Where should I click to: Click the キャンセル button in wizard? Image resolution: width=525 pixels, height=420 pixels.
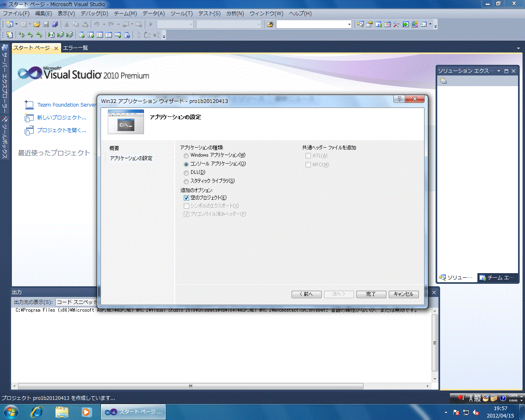click(404, 294)
